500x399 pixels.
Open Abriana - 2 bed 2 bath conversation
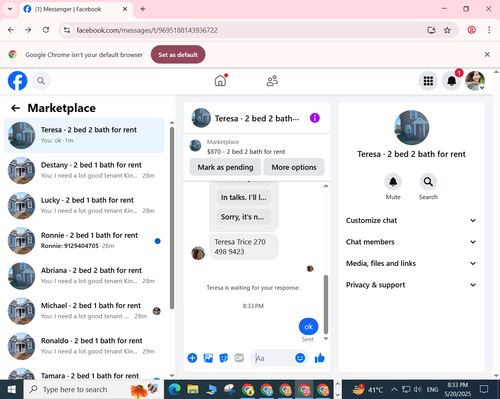(84, 276)
